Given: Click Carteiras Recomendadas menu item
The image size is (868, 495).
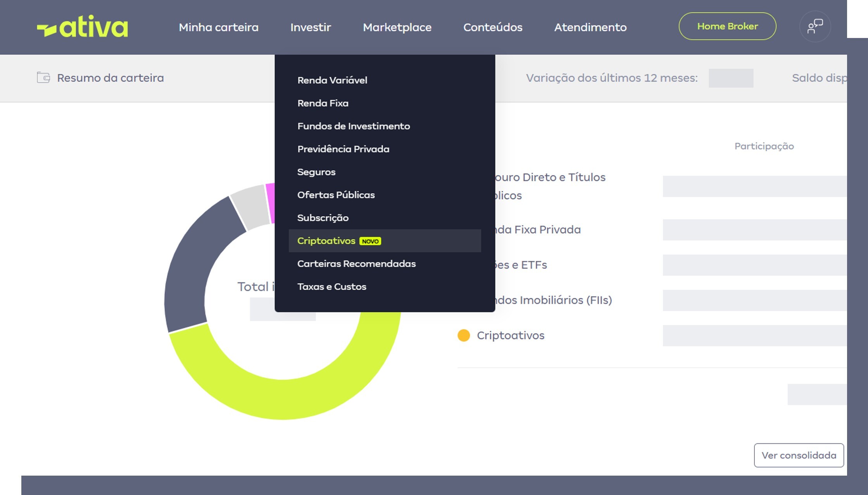Looking at the screenshot, I should (x=356, y=264).
